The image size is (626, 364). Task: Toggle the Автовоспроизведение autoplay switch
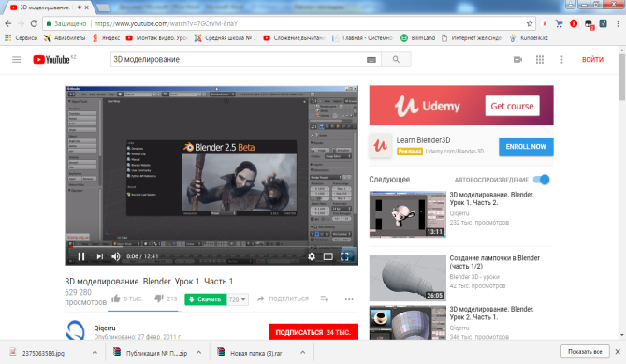point(542,180)
